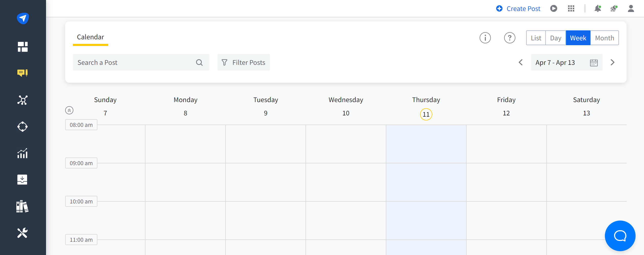Open settings via the tools icon
The height and width of the screenshot is (255, 644).
click(x=22, y=233)
